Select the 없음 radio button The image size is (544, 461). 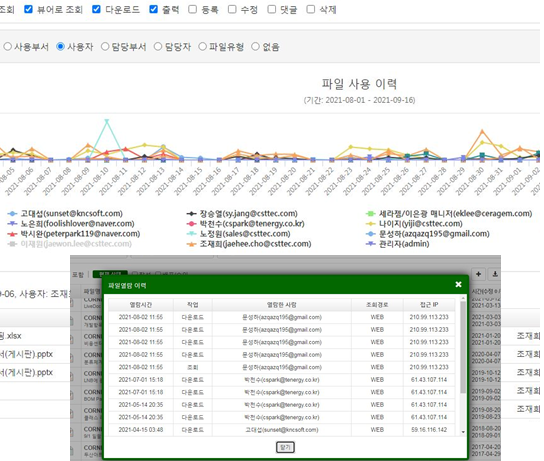point(255,46)
